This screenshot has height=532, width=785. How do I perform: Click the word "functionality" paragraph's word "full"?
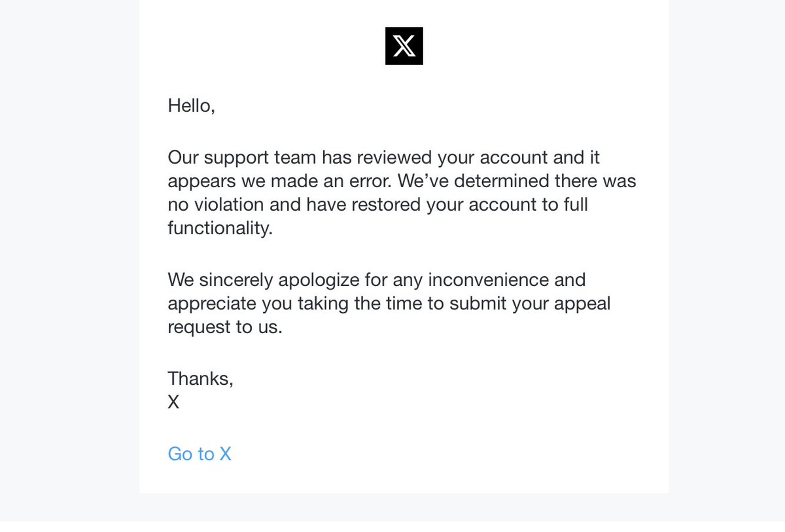576,204
